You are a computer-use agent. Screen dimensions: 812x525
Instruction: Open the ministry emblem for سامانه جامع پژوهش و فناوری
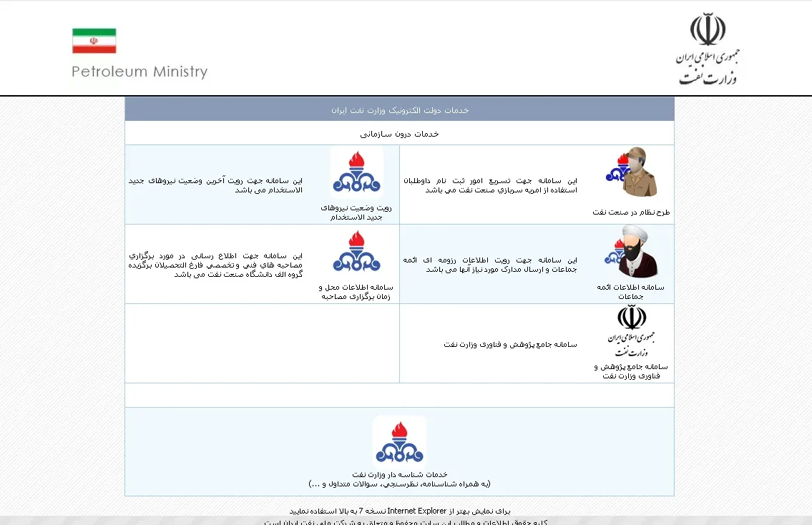(631, 331)
